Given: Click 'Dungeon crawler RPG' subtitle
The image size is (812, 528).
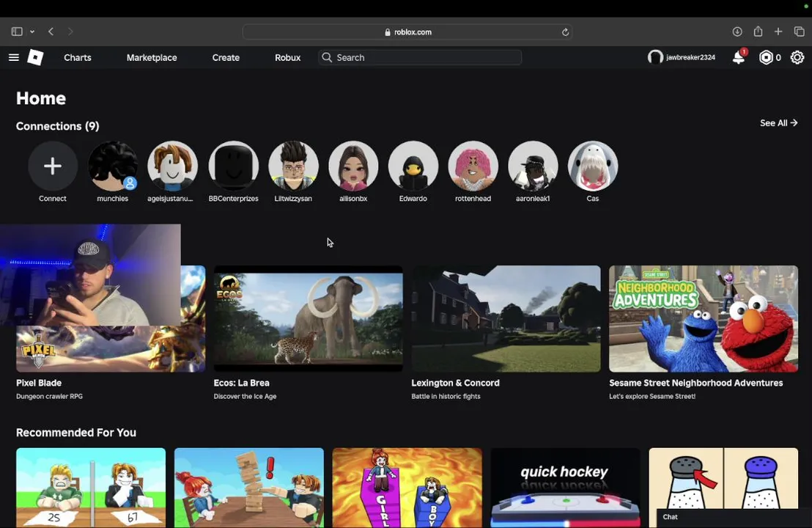Looking at the screenshot, I should 49,397.
